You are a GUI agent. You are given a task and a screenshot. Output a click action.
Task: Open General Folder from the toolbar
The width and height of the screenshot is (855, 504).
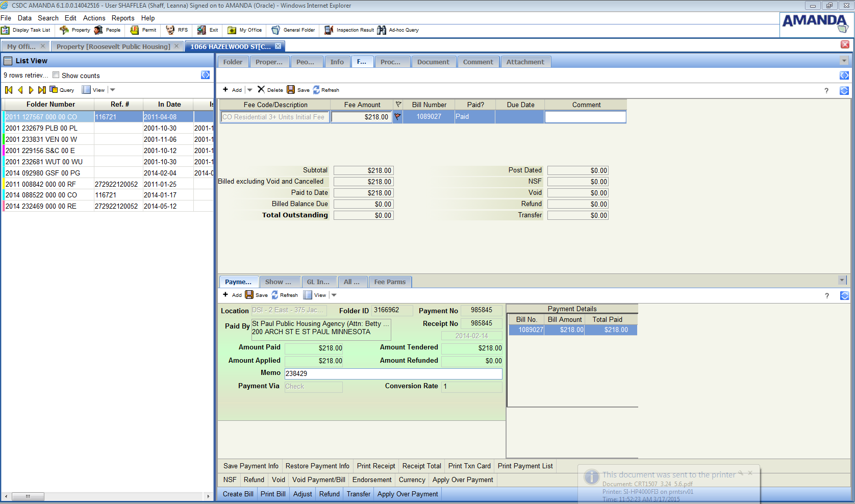[x=276, y=30]
